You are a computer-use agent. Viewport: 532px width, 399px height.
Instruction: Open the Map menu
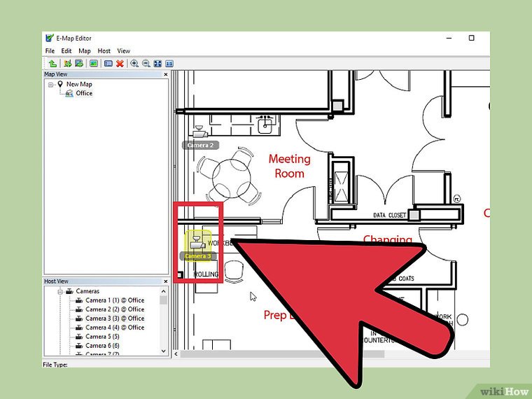pos(84,51)
